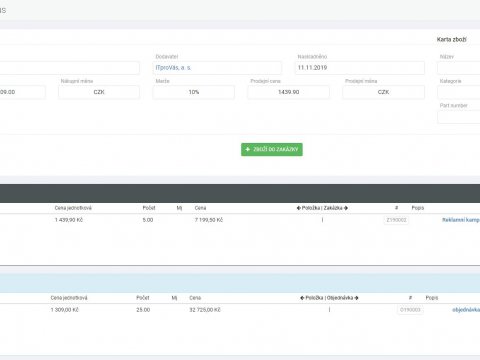Click the plus icon on green Zboží do zakázky button

[248, 149]
